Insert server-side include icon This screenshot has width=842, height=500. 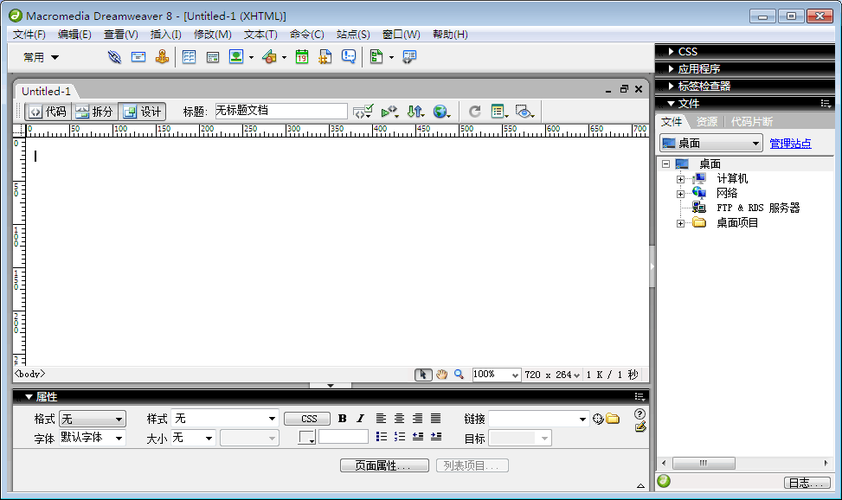(x=325, y=57)
